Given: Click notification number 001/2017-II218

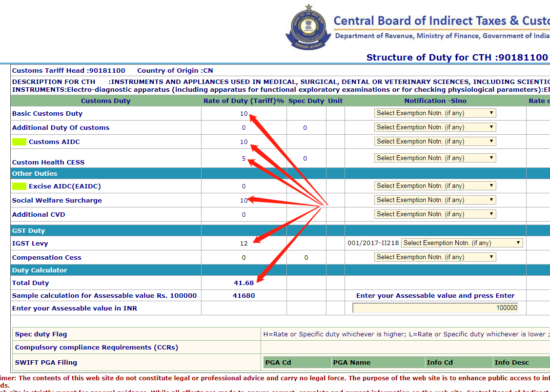Looking at the screenshot, I should (x=373, y=243).
